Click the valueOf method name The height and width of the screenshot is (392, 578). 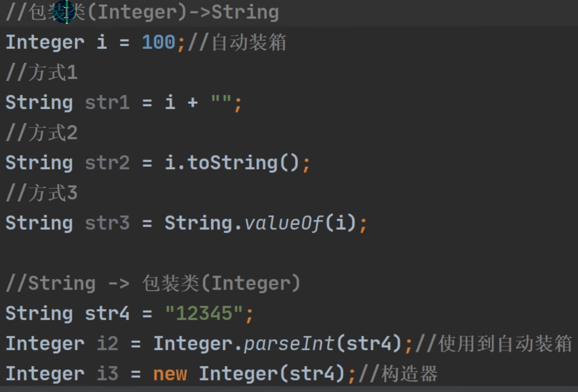[283, 223]
